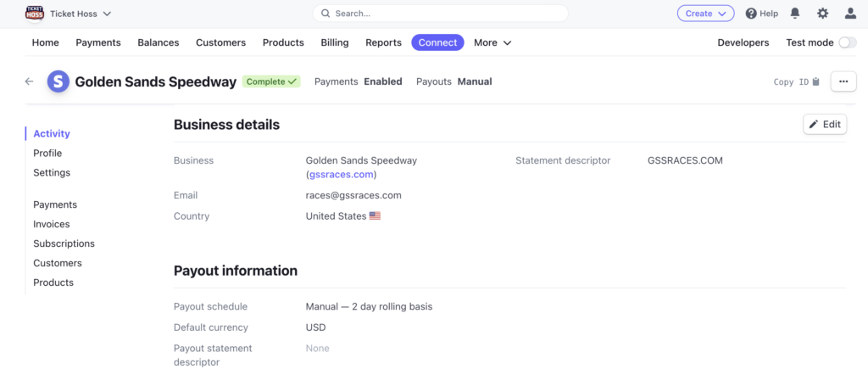Image resolution: width=868 pixels, height=386 pixels.
Task: Click into the Search field
Action: (441, 14)
